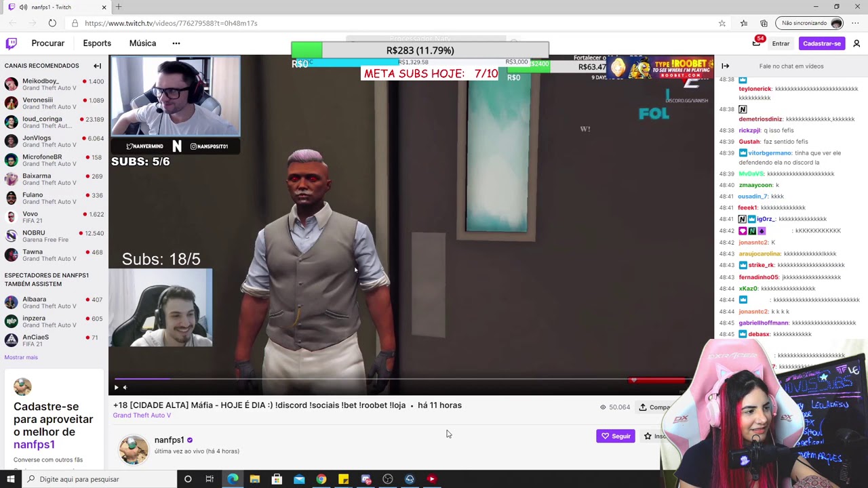Click teylonerick username in chat
Image resolution: width=868 pixels, height=488 pixels.
pyautogui.click(x=755, y=89)
